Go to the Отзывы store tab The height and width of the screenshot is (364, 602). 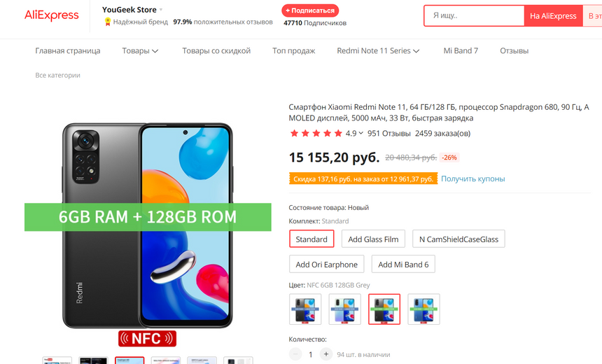[514, 50]
